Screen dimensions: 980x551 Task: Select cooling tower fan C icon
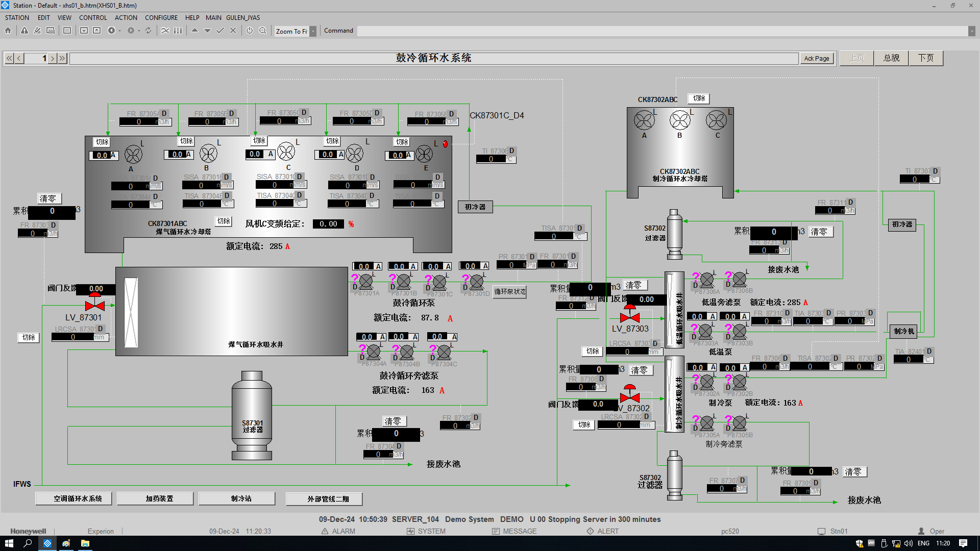pos(286,152)
